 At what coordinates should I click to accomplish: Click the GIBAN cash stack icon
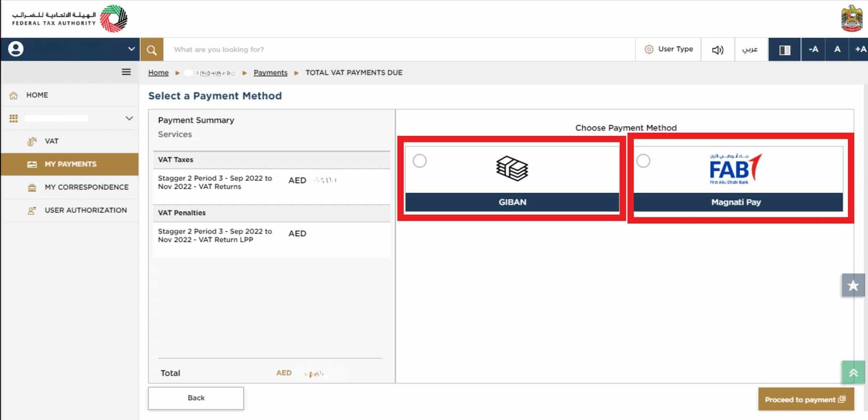(512, 169)
